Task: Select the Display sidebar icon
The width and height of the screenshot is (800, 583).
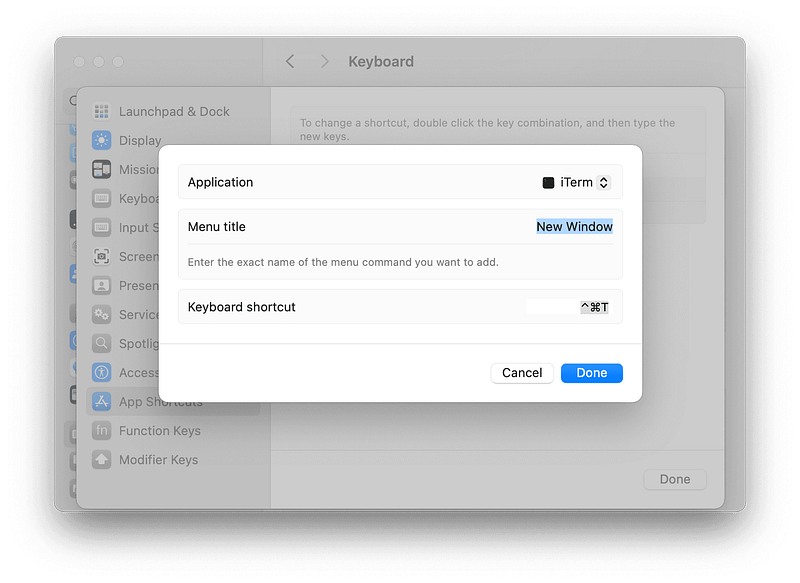Action: point(102,140)
